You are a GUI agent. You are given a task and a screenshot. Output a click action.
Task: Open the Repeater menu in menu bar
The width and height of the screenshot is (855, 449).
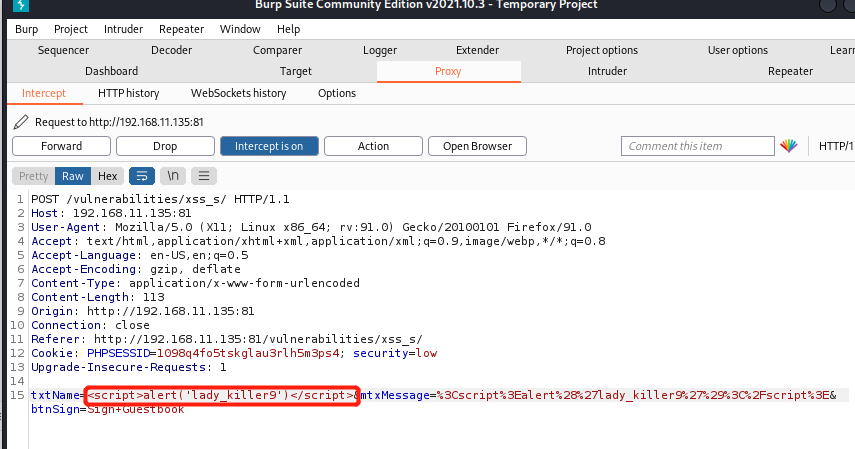[x=181, y=29]
